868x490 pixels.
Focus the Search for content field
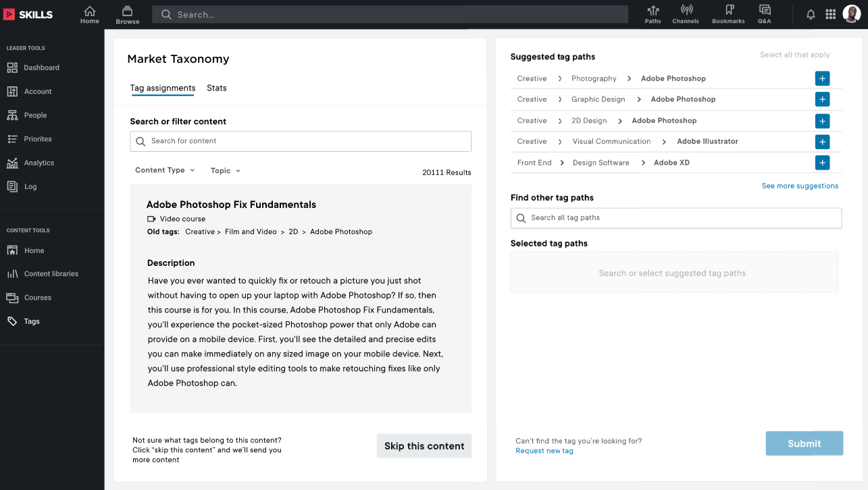pos(301,141)
